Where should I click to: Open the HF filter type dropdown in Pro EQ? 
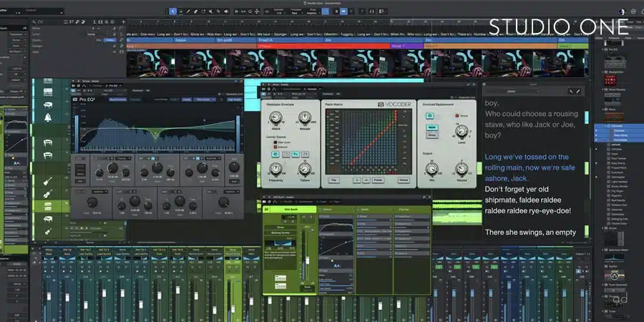[x=213, y=158]
